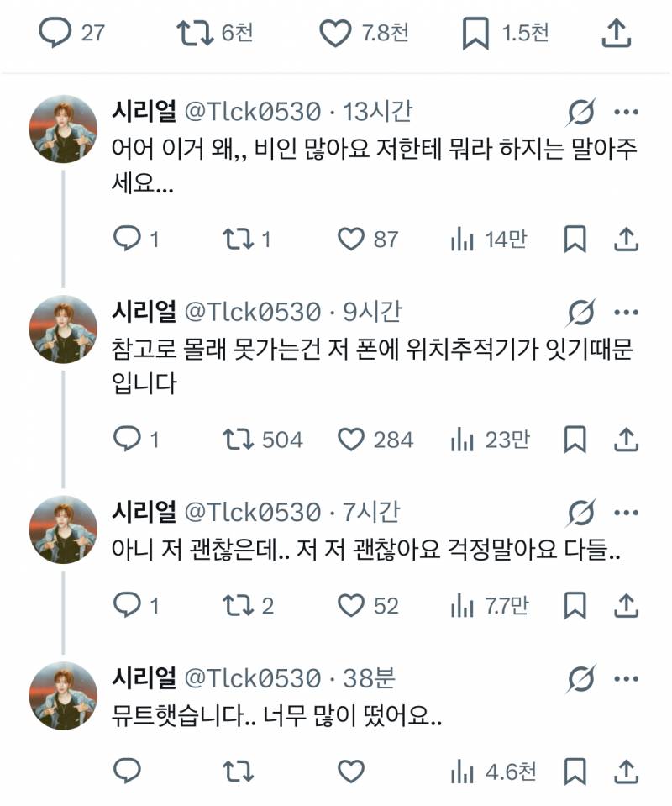Retweet the top post with 6천 reposts

click(x=197, y=28)
